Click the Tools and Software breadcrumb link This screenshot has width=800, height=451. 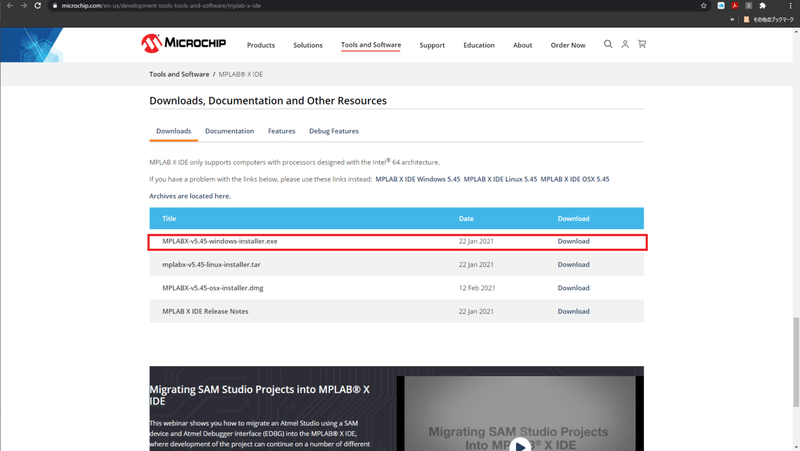(x=179, y=74)
